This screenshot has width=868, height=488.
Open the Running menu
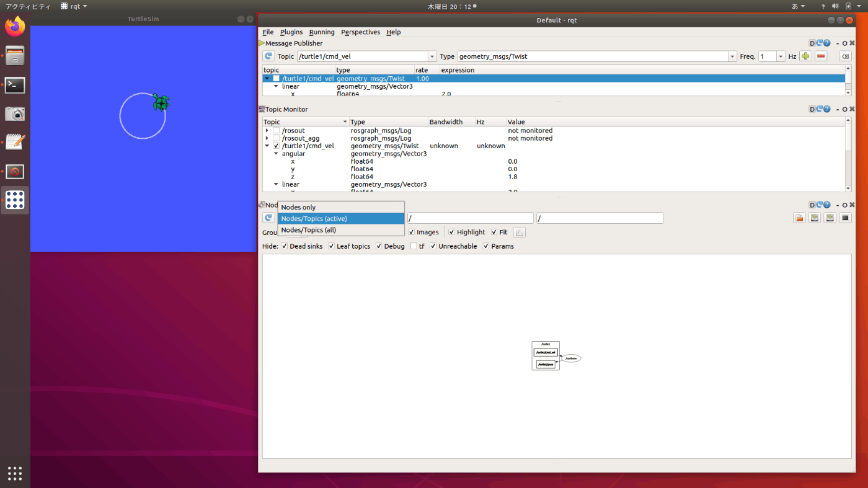322,32
